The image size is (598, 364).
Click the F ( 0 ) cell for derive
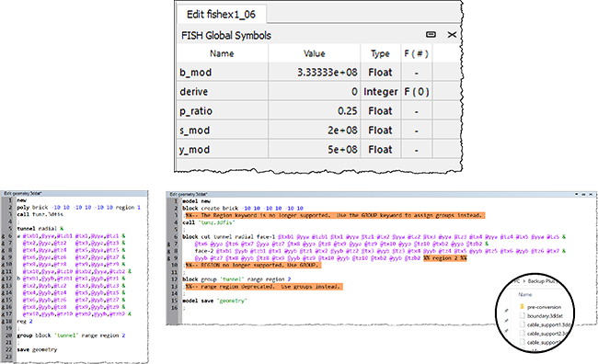(417, 92)
